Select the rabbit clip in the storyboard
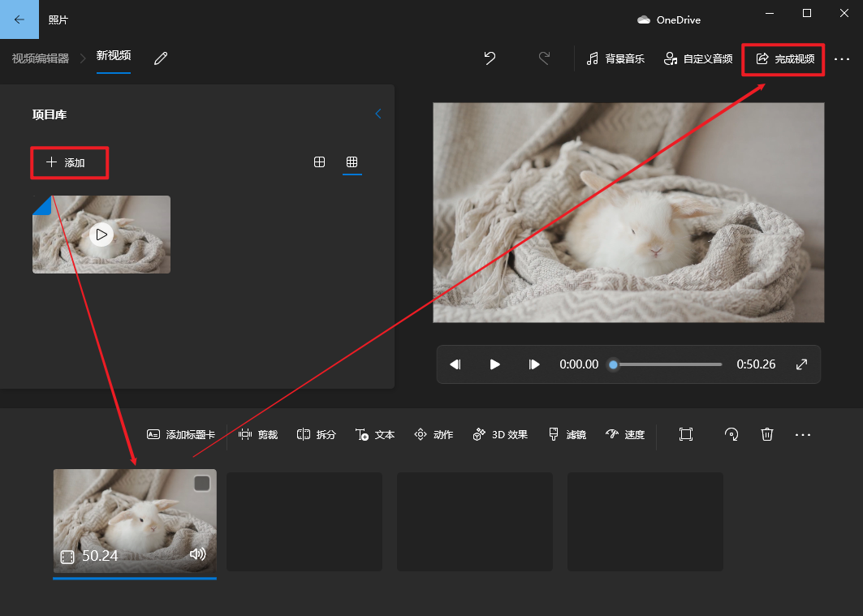Screen dimensions: 863x616 click(x=135, y=521)
